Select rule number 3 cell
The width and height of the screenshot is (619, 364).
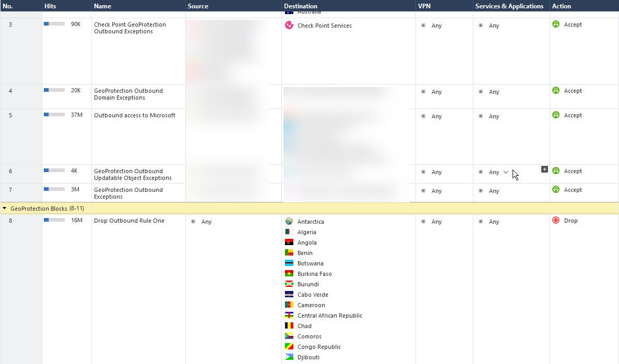coord(21,51)
